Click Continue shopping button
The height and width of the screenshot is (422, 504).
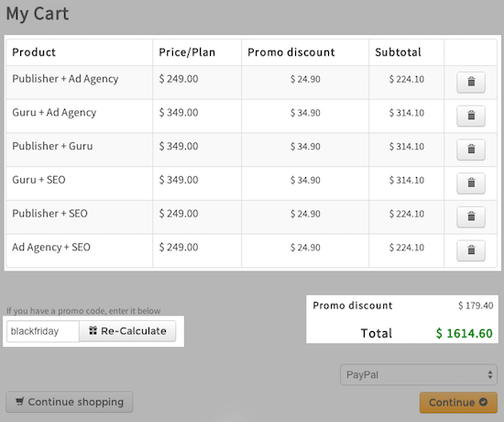click(70, 402)
